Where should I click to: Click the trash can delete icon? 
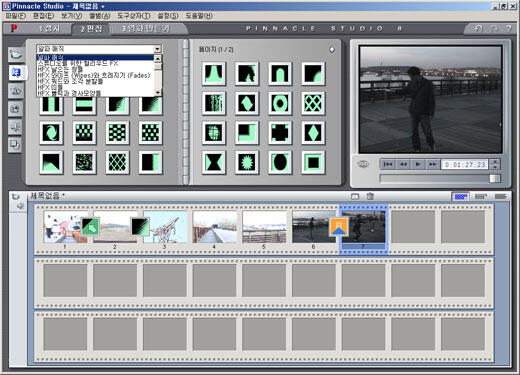coord(370,196)
